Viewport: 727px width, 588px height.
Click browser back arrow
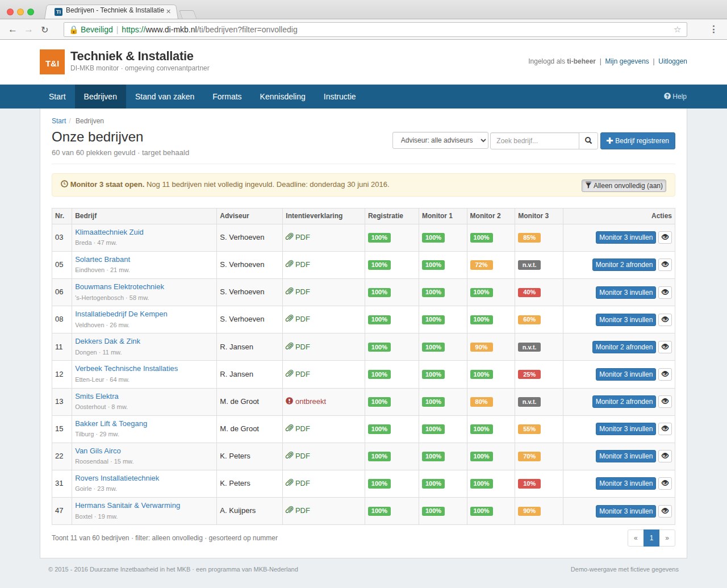pos(12,30)
